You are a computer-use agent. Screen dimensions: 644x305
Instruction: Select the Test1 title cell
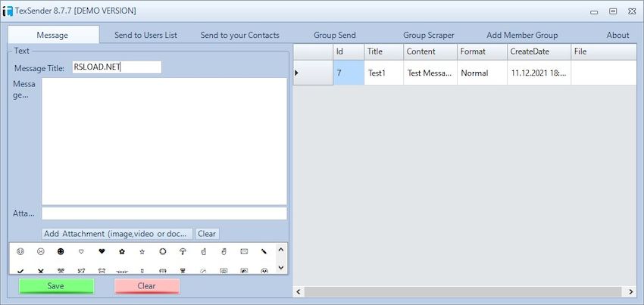pyautogui.click(x=383, y=73)
